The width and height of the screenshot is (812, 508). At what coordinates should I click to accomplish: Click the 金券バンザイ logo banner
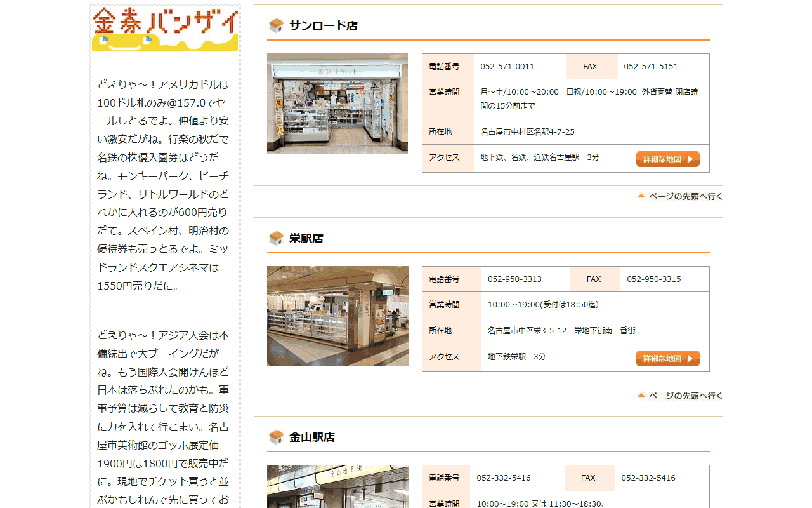[165, 29]
